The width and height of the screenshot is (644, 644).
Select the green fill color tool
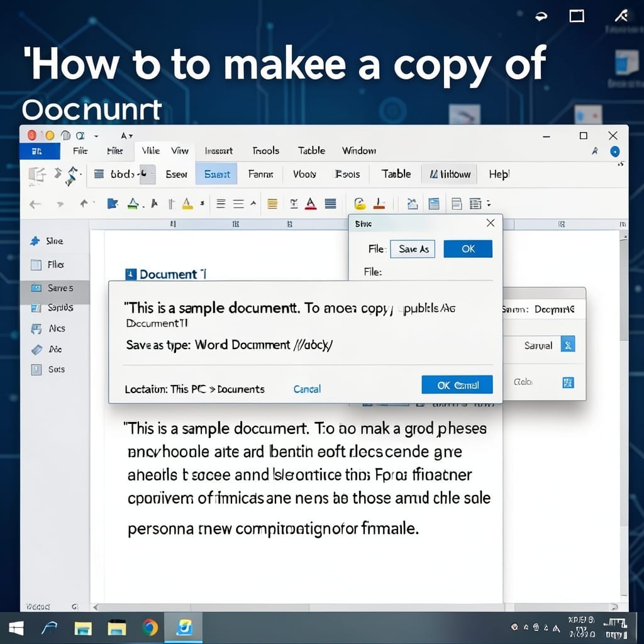[x=133, y=203]
